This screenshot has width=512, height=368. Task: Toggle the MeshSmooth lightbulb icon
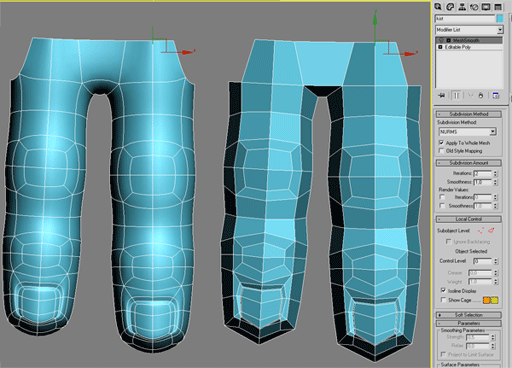click(441, 40)
